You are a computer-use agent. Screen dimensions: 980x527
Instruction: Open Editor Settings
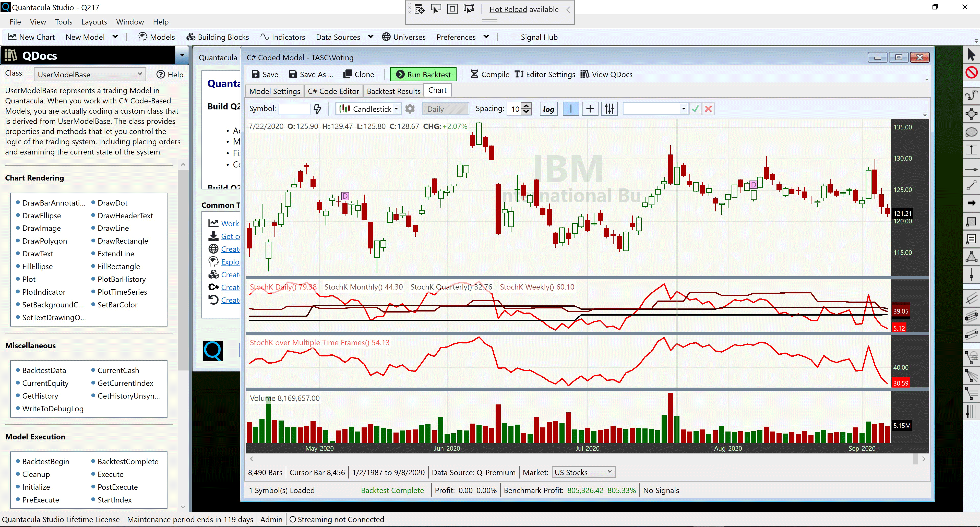click(545, 75)
